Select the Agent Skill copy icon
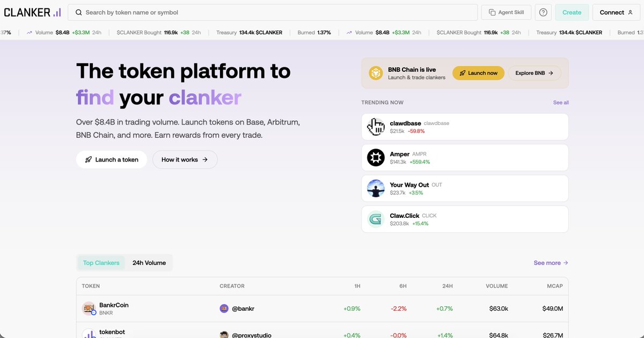 (x=492, y=12)
